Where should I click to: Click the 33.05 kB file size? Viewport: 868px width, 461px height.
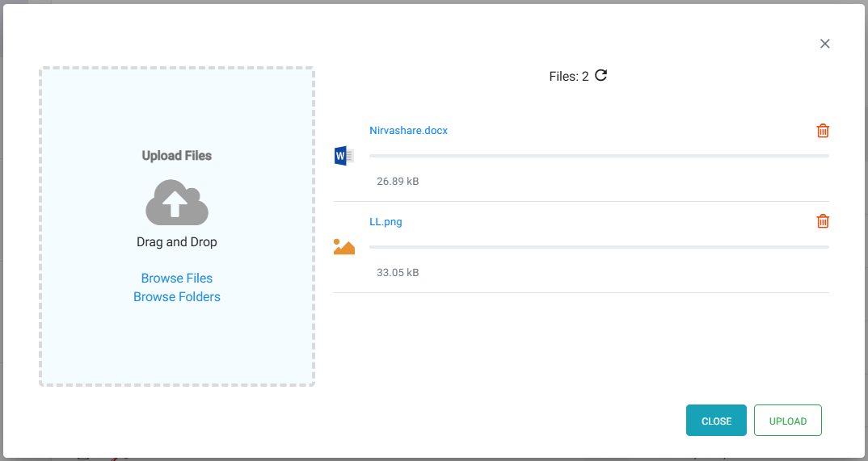pyautogui.click(x=398, y=273)
